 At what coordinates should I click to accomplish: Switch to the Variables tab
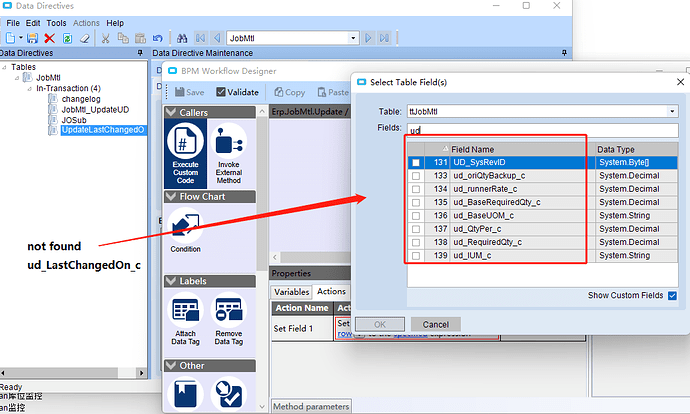tap(291, 292)
